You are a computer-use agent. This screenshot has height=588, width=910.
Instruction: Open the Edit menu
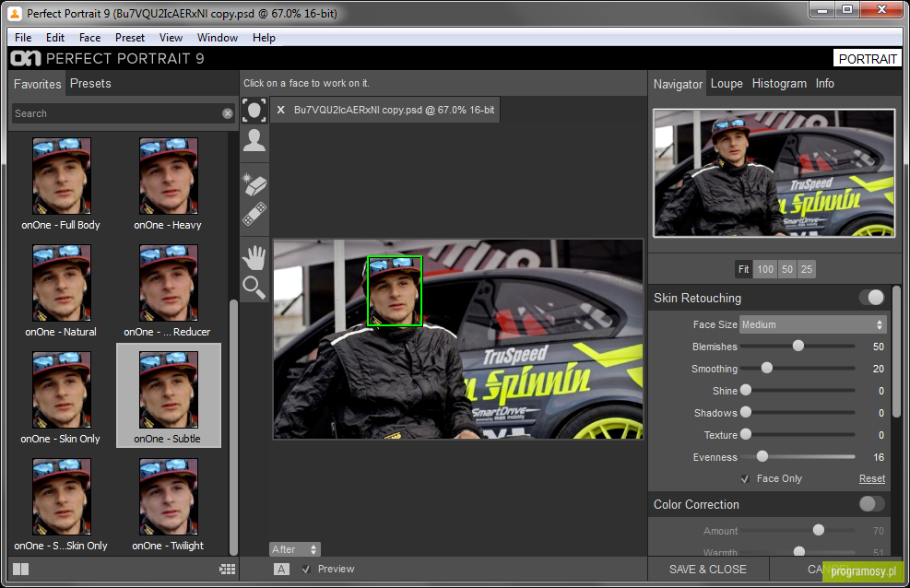55,38
